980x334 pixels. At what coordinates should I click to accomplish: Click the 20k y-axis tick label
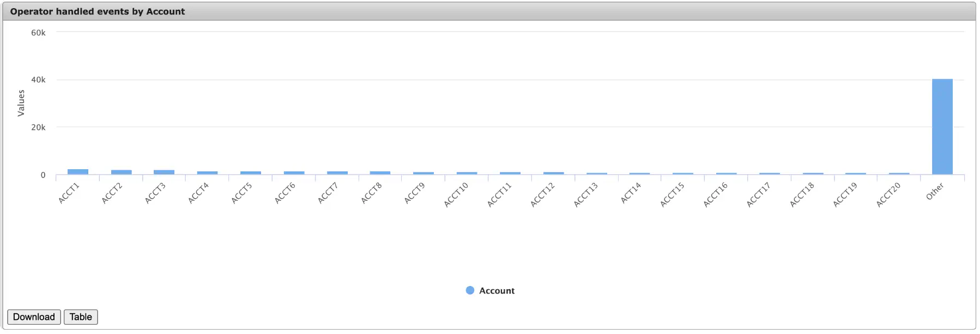[x=38, y=127]
